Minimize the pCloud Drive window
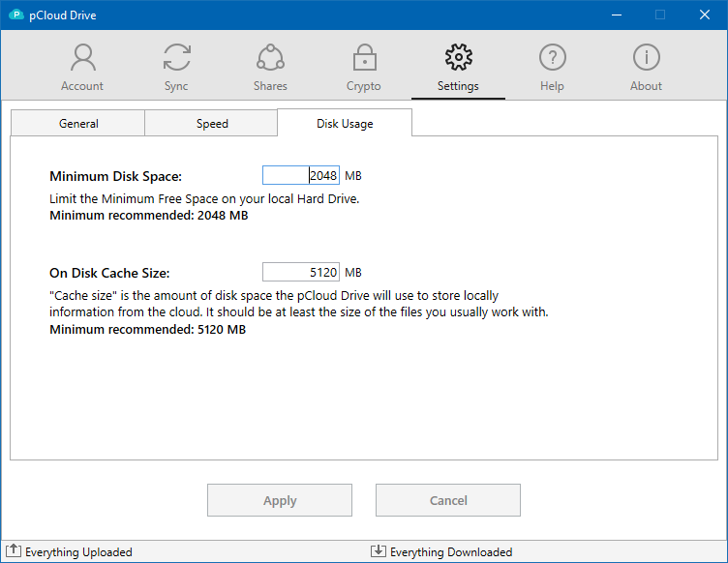Viewport: 728px width, 563px height. pyautogui.click(x=616, y=15)
